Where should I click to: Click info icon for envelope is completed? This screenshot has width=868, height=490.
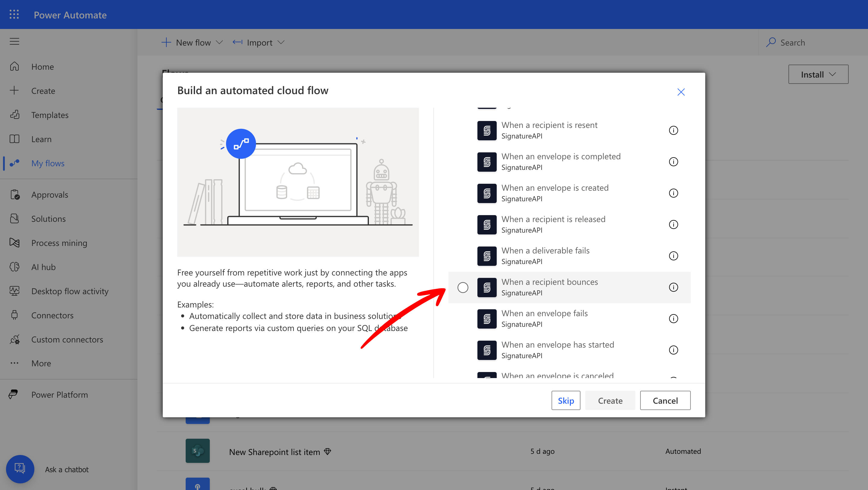pyautogui.click(x=673, y=162)
